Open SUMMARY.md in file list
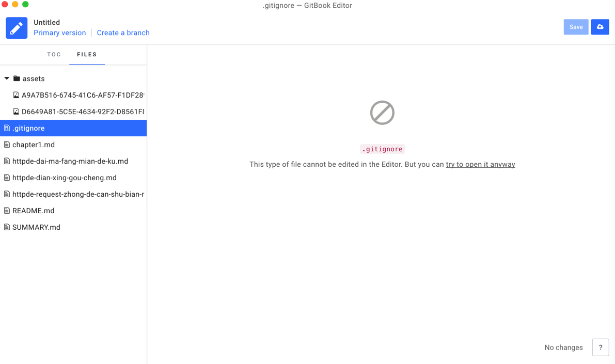The height and width of the screenshot is (364, 615). pos(73,227)
